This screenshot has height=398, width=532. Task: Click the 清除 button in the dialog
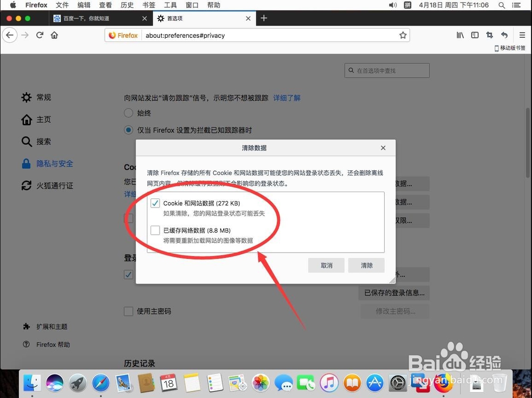[366, 265]
